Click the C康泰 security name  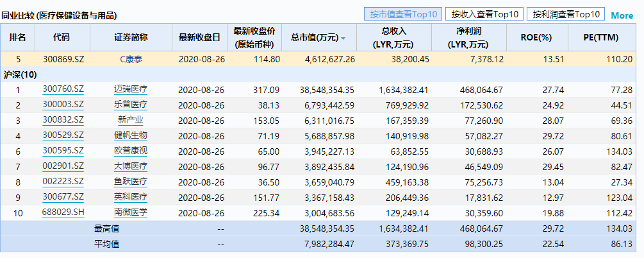pos(131,59)
